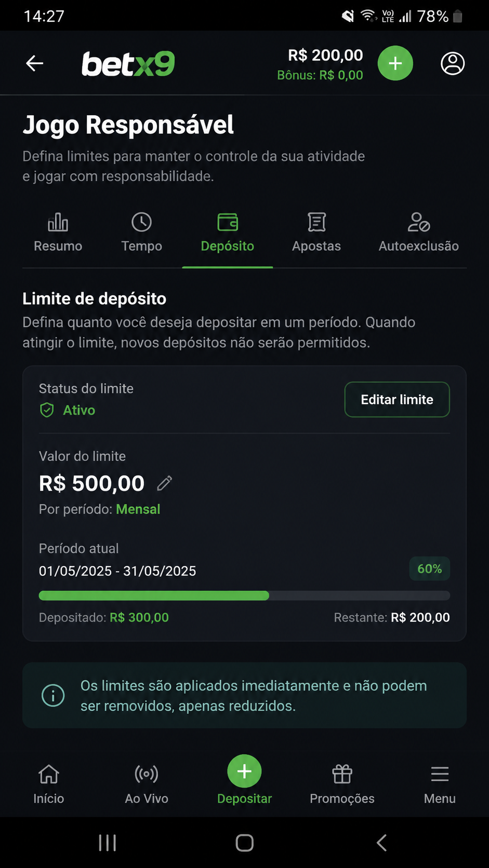This screenshot has height=868, width=489.
Task: Click the deposit limit progress bar
Action: coord(244,595)
